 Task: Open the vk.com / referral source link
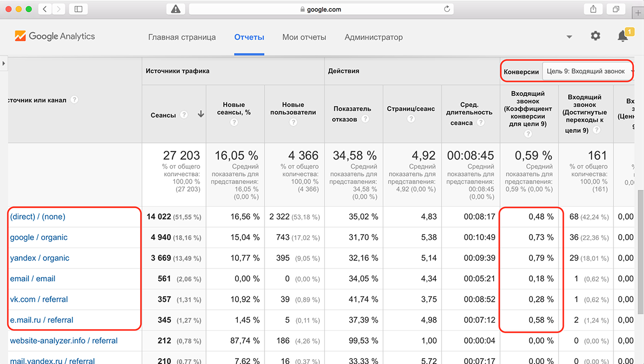coord(39,299)
